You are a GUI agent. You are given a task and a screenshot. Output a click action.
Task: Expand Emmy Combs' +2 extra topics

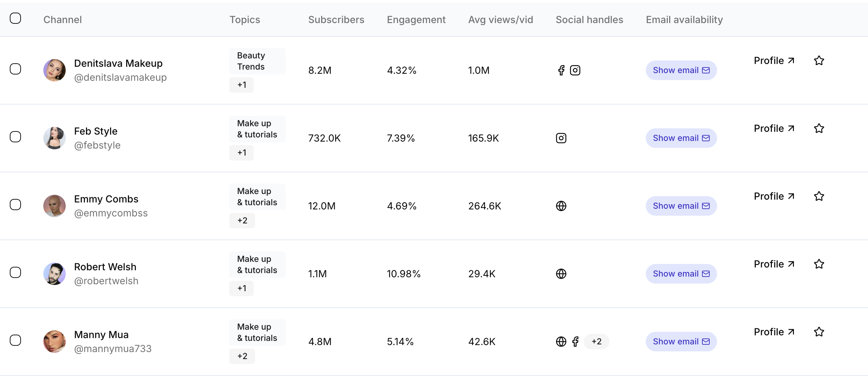(x=242, y=220)
